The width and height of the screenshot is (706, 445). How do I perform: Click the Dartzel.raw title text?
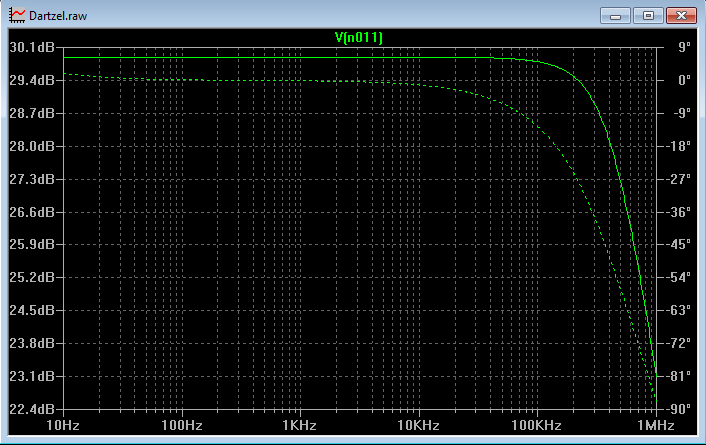pyautogui.click(x=58, y=16)
